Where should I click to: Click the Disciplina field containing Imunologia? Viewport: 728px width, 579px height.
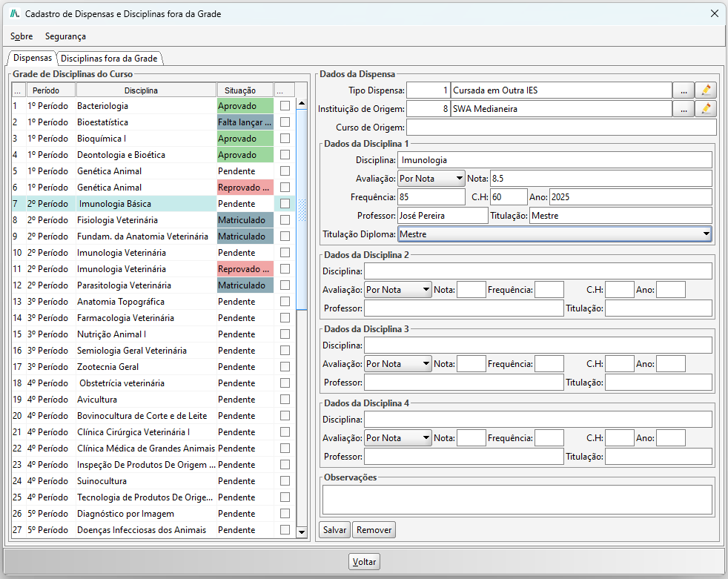[555, 160]
